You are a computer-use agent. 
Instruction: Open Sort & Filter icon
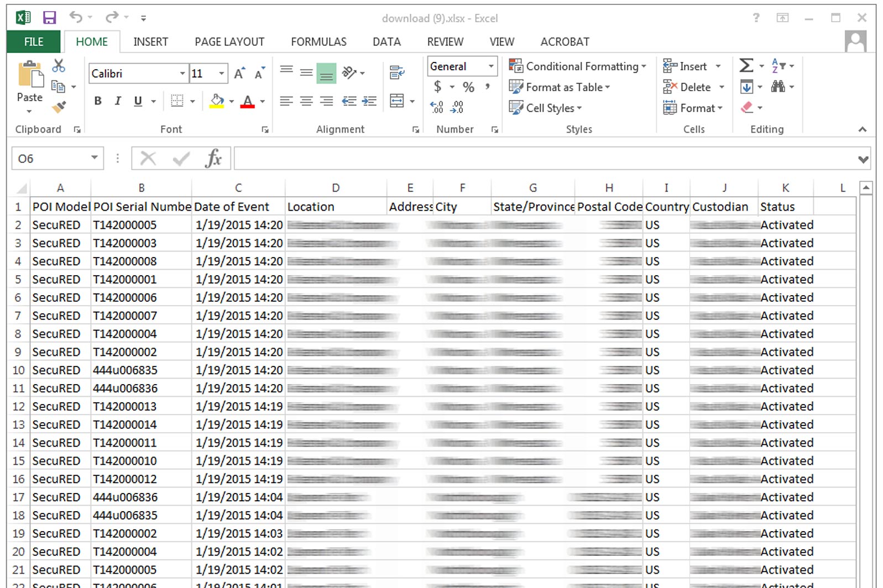point(778,66)
